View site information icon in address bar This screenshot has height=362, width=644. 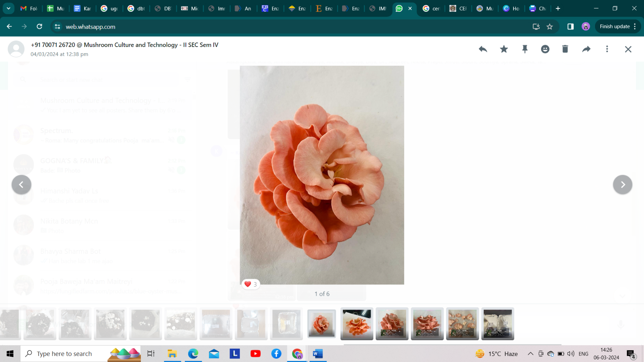pyautogui.click(x=57, y=26)
